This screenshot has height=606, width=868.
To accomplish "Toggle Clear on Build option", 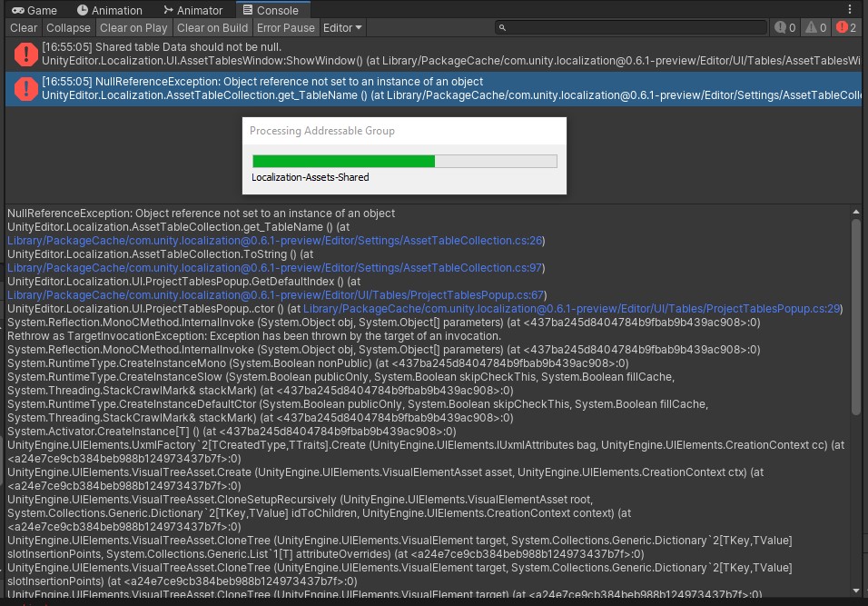I will point(212,27).
